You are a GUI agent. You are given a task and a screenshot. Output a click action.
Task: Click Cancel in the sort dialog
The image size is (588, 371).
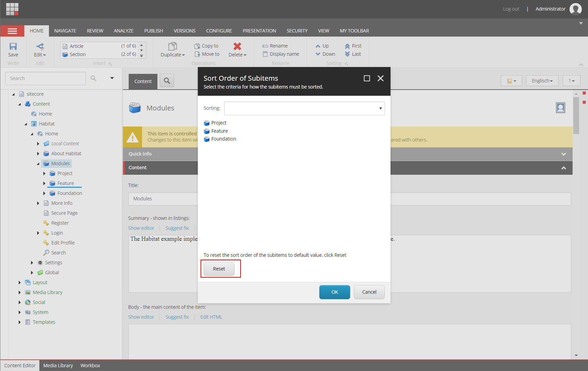pos(369,292)
